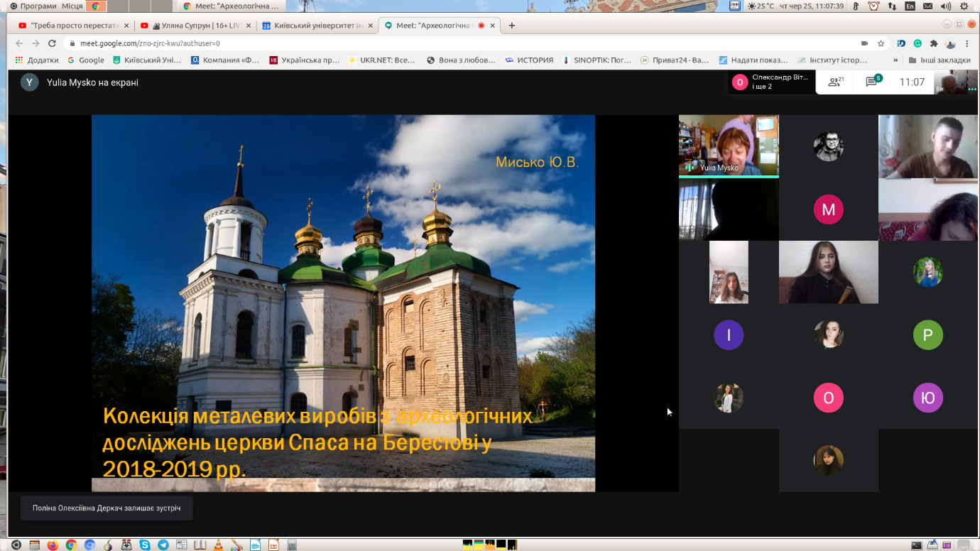Open the Chrome extensions puzzle icon

coord(934,43)
